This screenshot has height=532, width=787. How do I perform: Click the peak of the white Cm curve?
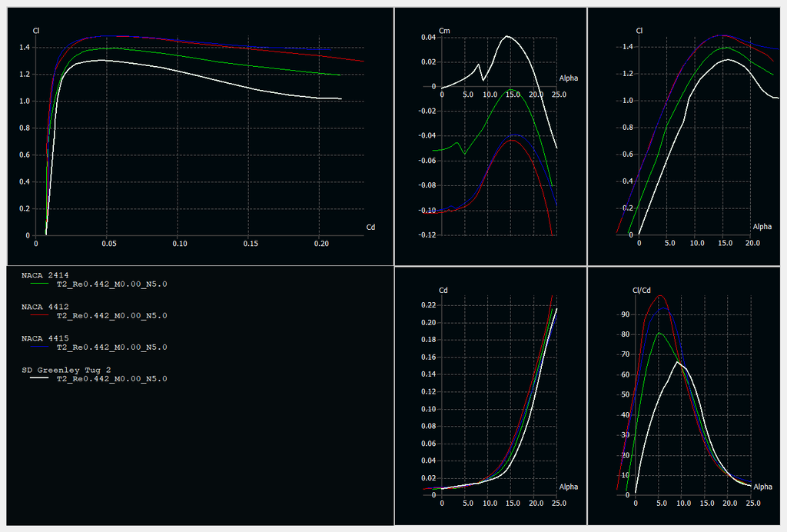point(507,36)
